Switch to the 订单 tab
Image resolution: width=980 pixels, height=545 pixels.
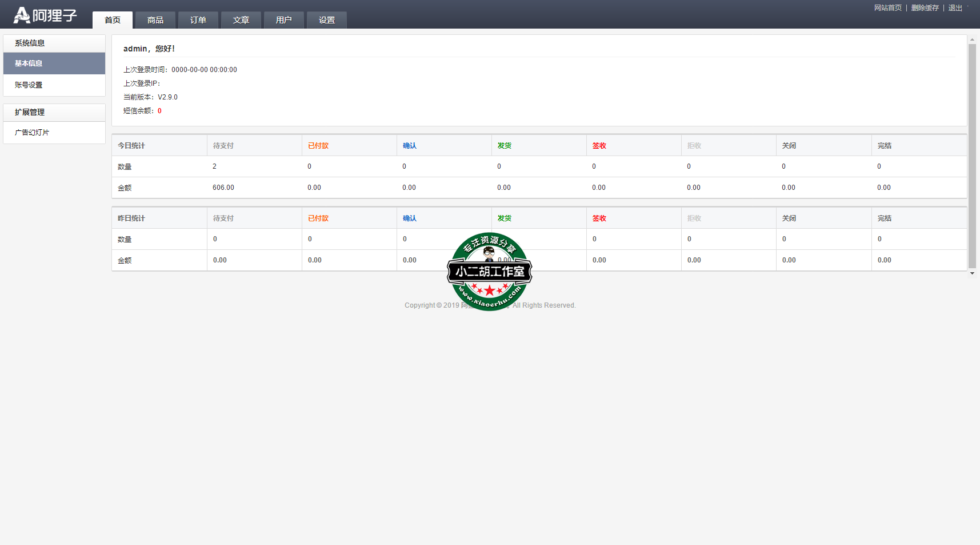198,20
